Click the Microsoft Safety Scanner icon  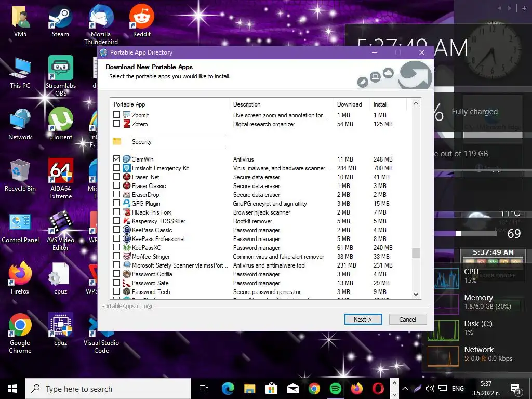pyautogui.click(x=127, y=264)
